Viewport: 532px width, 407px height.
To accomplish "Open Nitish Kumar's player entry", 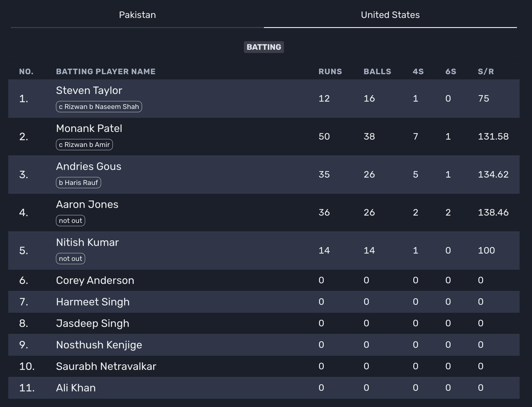I will tap(87, 242).
